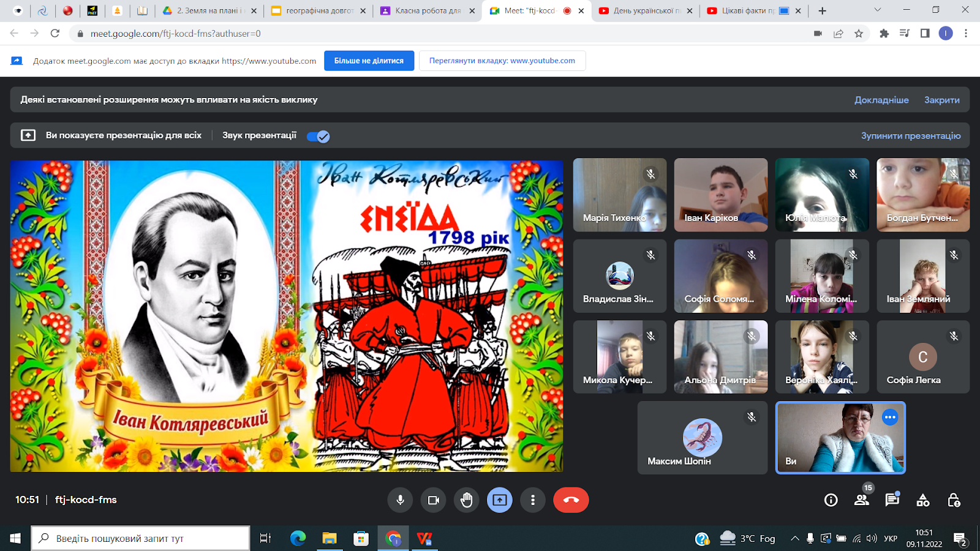Select Альона Дмитрів video tile
980x551 pixels.
pyautogui.click(x=721, y=357)
